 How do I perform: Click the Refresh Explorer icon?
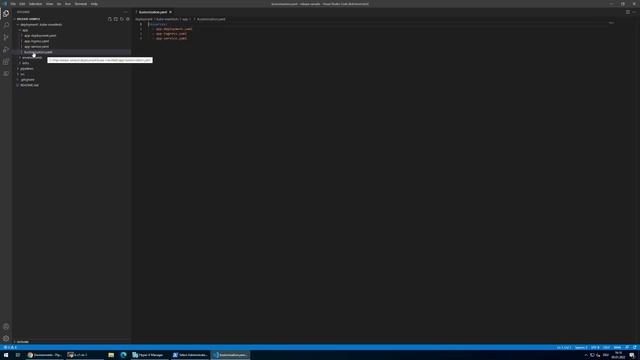click(122, 19)
